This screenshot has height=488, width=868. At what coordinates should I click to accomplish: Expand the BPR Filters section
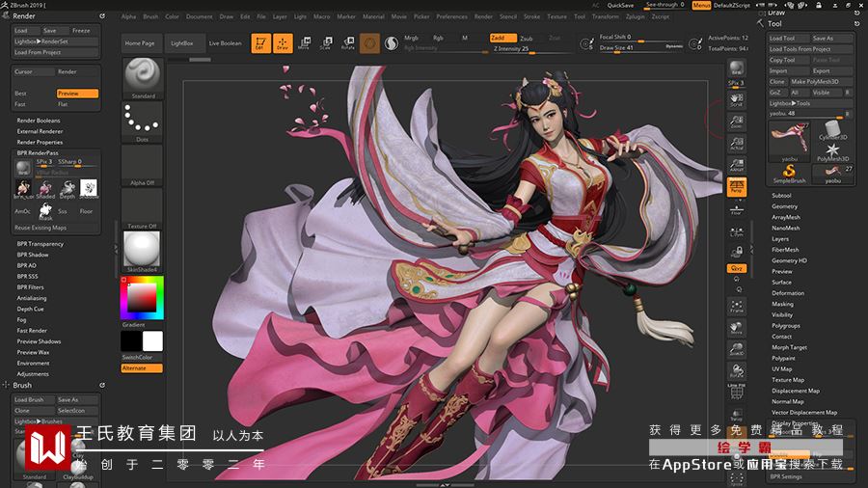tap(31, 287)
